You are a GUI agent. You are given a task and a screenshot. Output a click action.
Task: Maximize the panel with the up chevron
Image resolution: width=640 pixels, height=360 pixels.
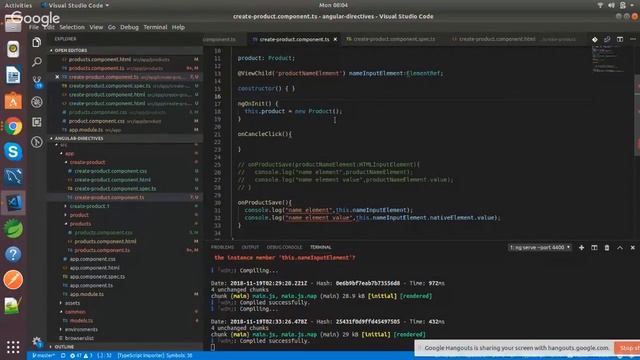click(620, 247)
